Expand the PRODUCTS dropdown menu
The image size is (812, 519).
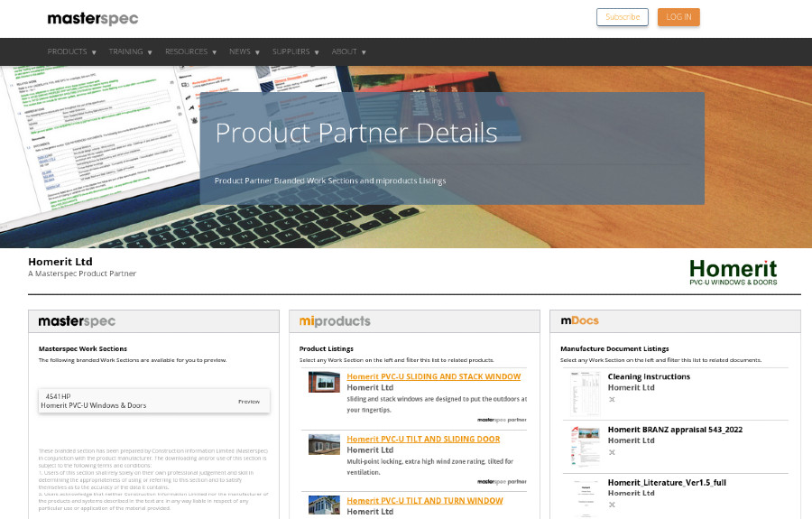point(71,52)
